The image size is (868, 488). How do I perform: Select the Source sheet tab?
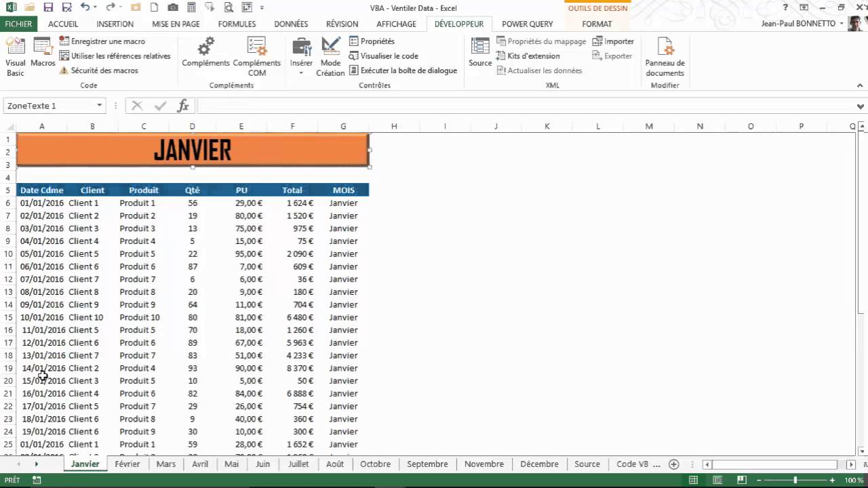(x=587, y=464)
